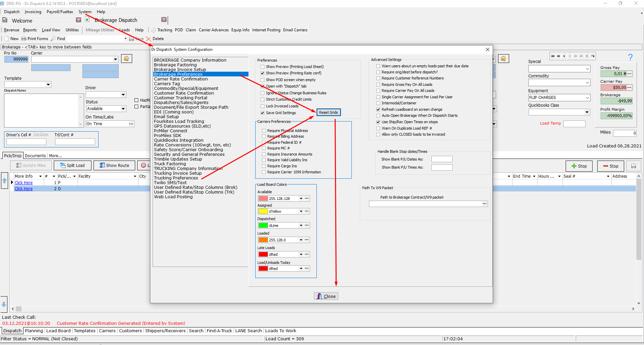Click the red Late Loads color swatch
The height and width of the screenshot is (345, 644).
(263, 254)
